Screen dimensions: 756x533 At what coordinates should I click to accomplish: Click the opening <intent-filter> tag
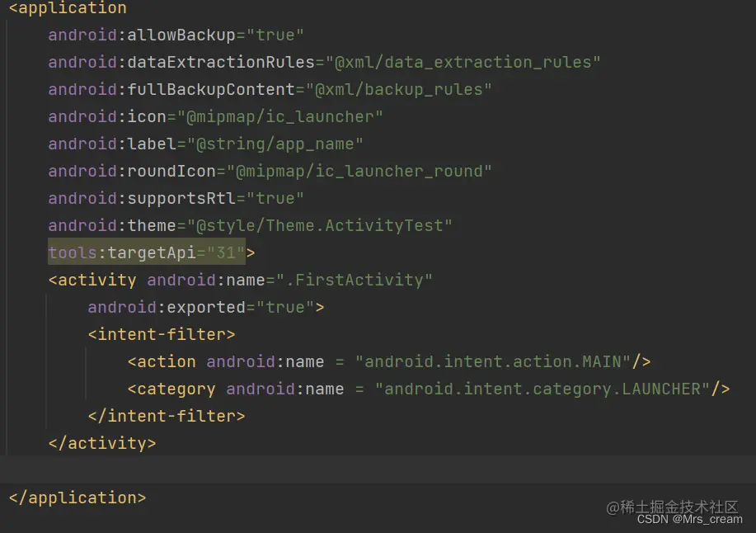click(x=162, y=335)
